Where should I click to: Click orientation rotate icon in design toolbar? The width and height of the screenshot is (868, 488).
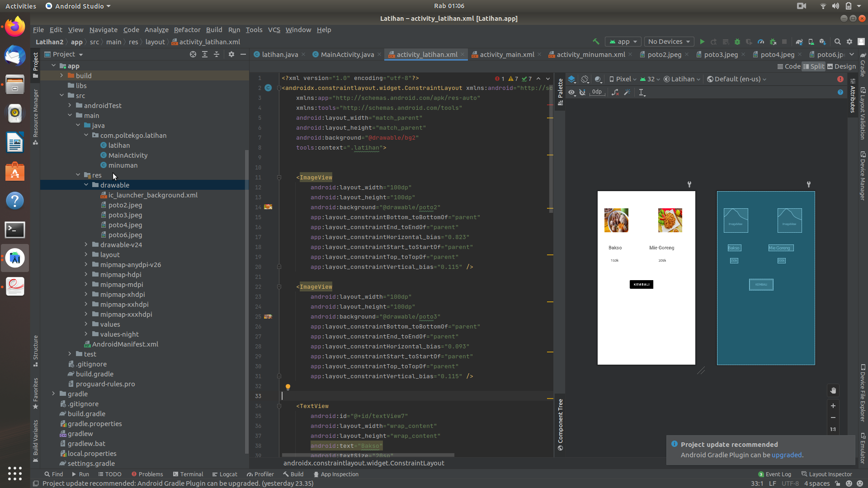(585, 79)
